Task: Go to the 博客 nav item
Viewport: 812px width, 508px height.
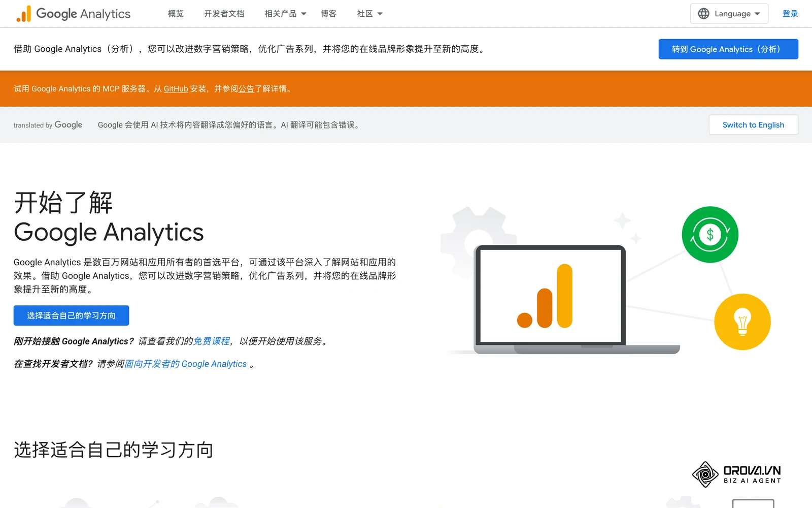Action: [x=328, y=14]
